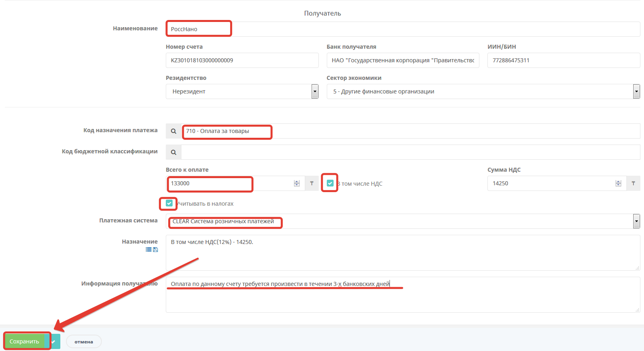Click the spinner arrows of Сумма НДС

(x=618, y=183)
